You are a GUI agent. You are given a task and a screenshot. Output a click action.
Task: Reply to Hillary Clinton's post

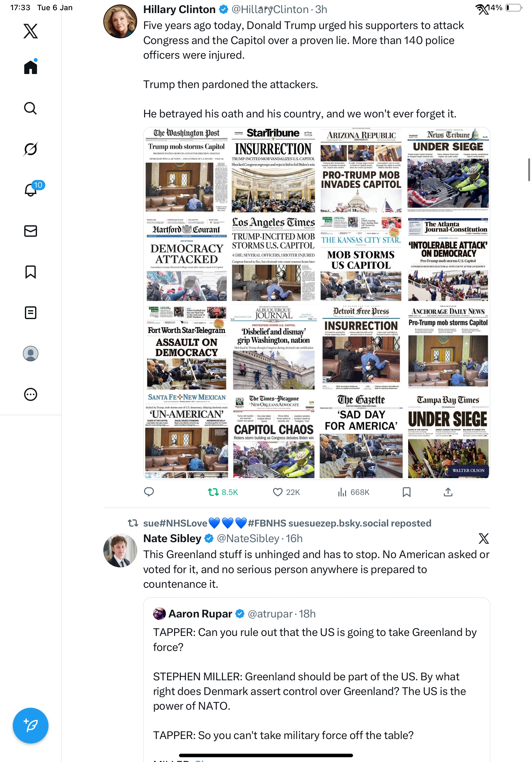pyautogui.click(x=149, y=492)
